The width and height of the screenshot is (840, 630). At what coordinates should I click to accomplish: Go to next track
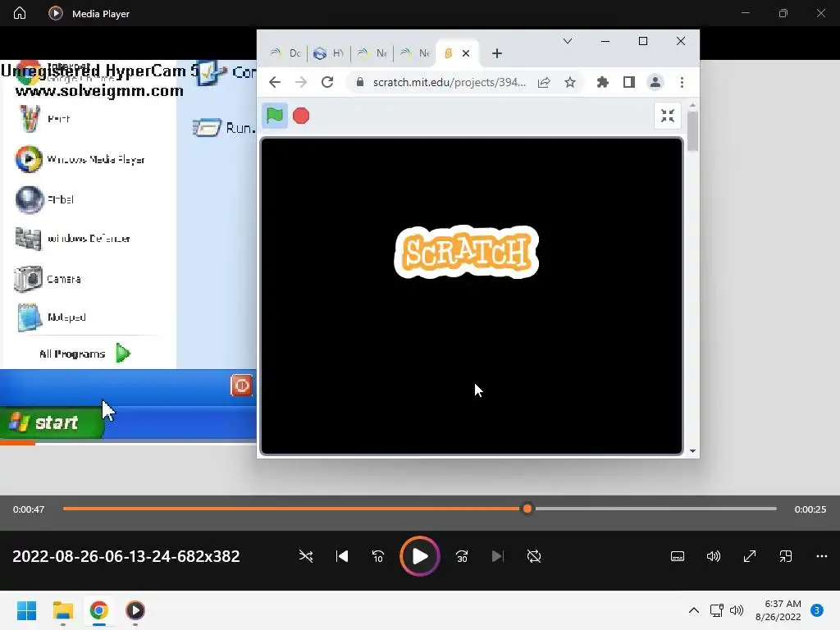click(x=497, y=556)
